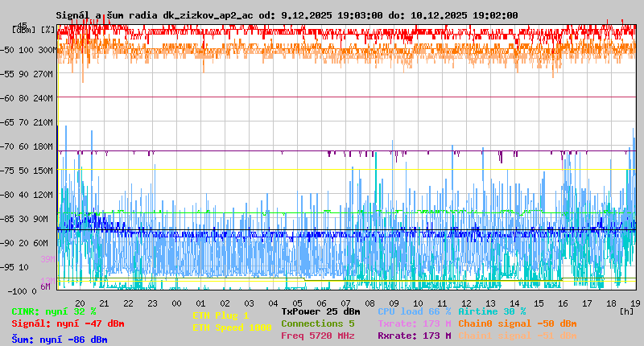Click the Chain0 signal -50 dBm label
644x346 pixels.
pos(517,323)
